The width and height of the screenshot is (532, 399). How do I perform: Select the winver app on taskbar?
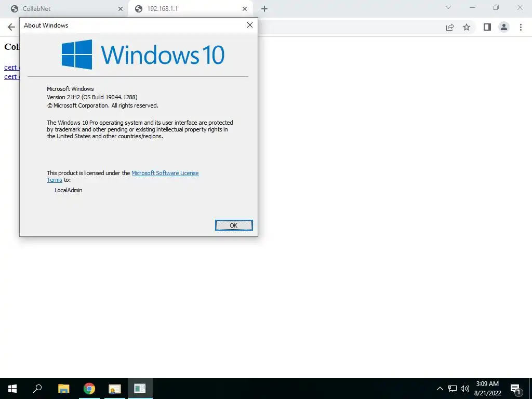tap(140, 389)
